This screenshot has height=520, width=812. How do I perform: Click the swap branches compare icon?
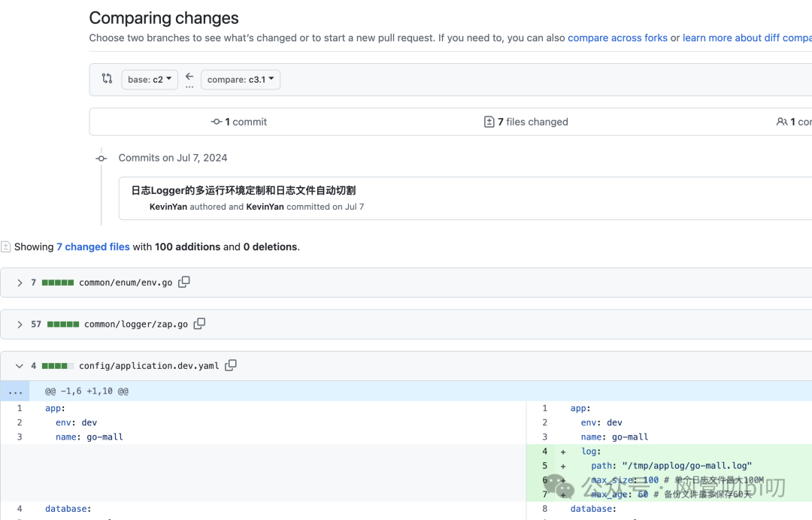107,79
